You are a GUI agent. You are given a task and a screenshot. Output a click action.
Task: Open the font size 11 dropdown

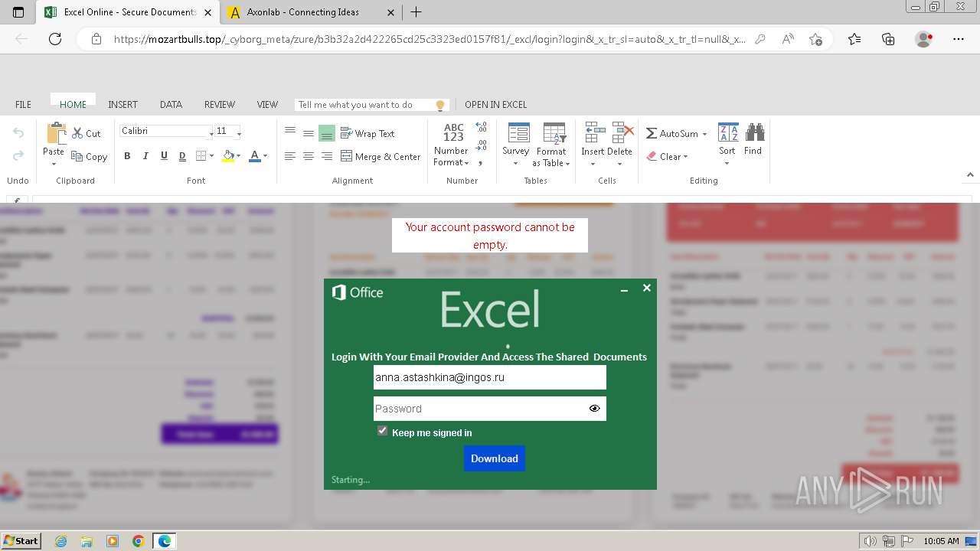(x=239, y=133)
